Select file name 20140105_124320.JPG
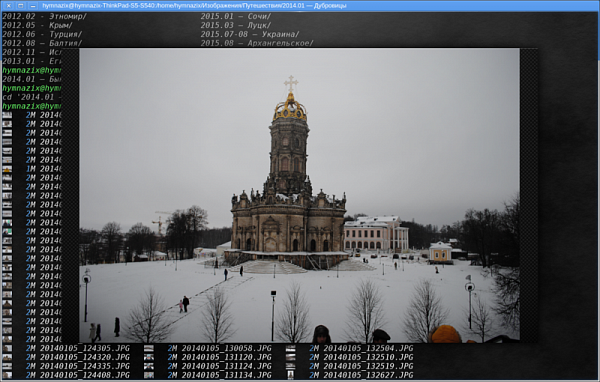This screenshot has height=382, width=600. coord(85,358)
